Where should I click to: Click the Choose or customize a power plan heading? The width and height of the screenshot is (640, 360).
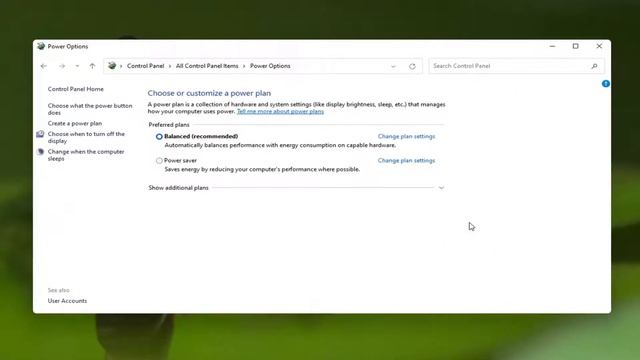pos(209,93)
